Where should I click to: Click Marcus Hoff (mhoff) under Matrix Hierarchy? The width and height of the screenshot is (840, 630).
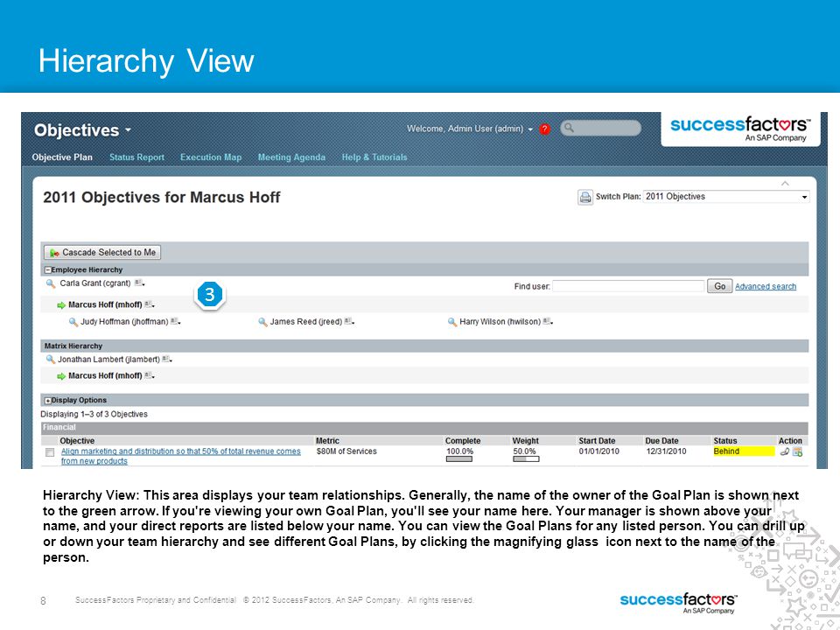pyautogui.click(x=105, y=376)
